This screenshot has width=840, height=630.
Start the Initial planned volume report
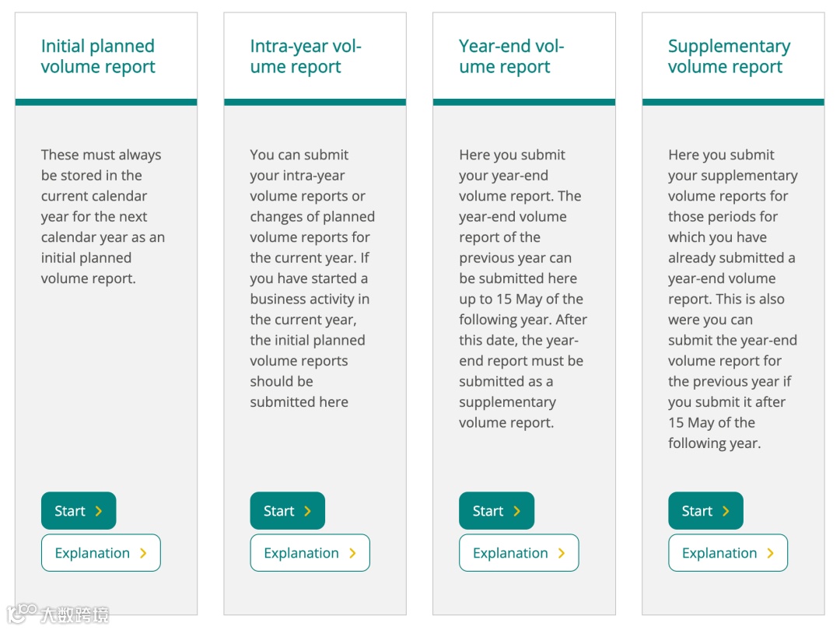pos(78,511)
